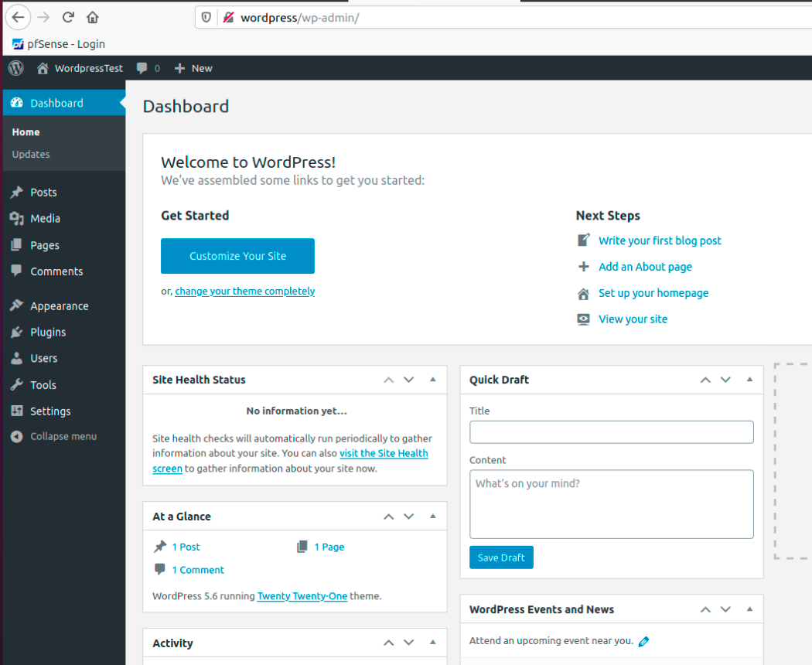Open the New content menu
Screen dimensions: 812x665
point(193,68)
